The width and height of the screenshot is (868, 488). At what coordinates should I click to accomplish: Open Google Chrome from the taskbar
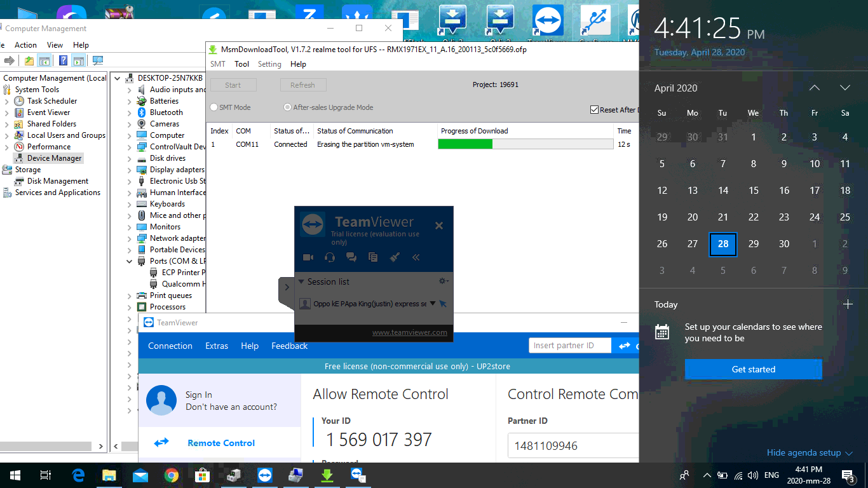tap(171, 475)
